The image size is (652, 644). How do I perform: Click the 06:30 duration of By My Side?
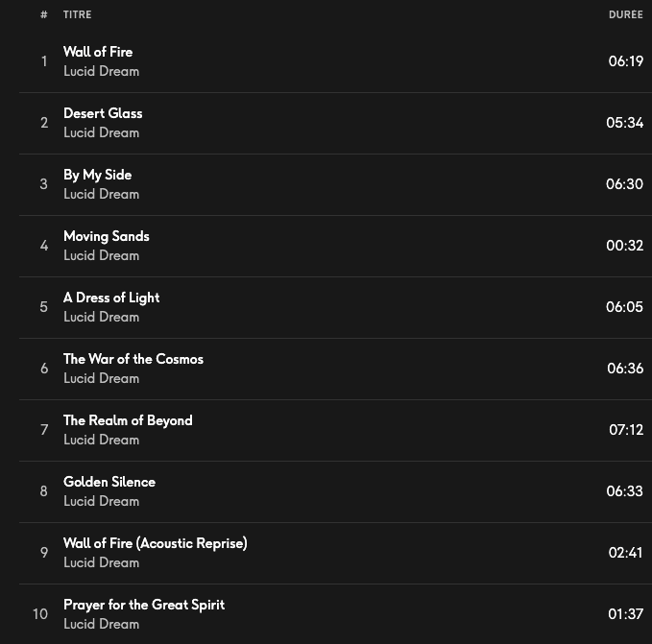[624, 184]
